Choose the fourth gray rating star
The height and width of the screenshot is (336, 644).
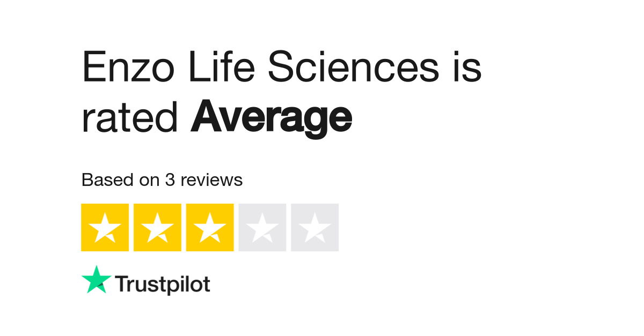pyautogui.click(x=262, y=227)
